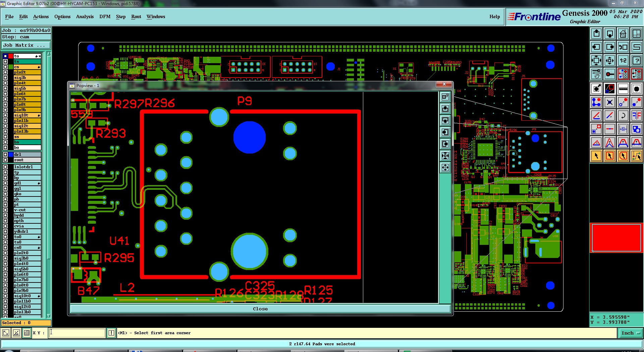Select the 'bo' layer name
The image size is (644, 352).
[27, 147]
